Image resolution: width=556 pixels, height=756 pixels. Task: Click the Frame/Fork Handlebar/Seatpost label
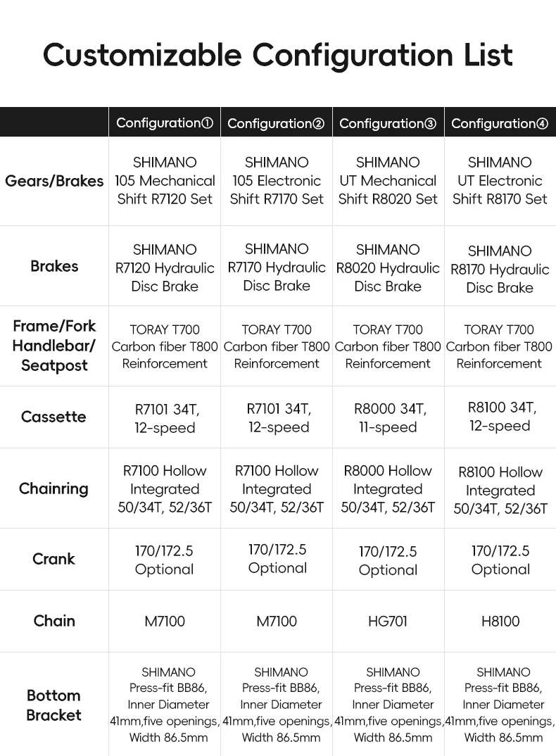coord(54,346)
